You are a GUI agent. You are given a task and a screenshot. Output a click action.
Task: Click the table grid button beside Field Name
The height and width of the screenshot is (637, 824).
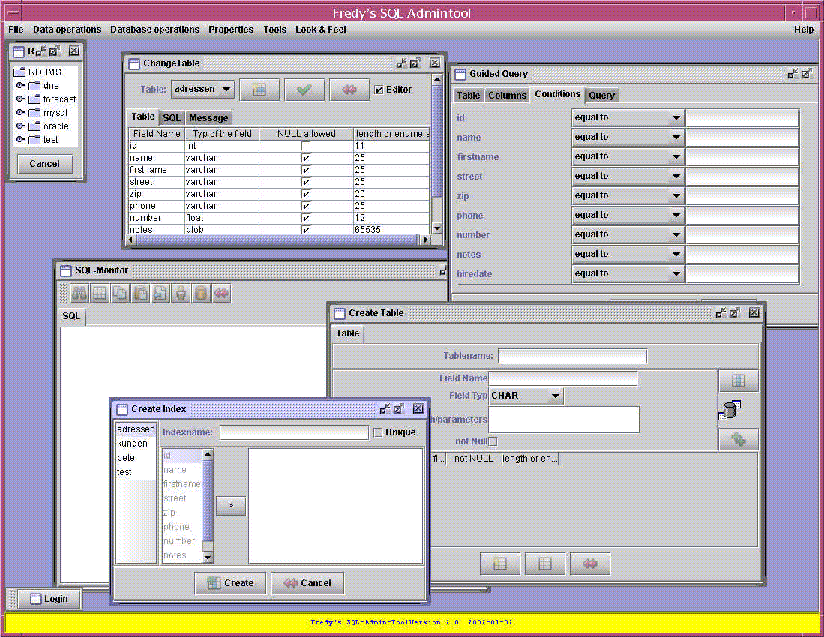[738, 381]
